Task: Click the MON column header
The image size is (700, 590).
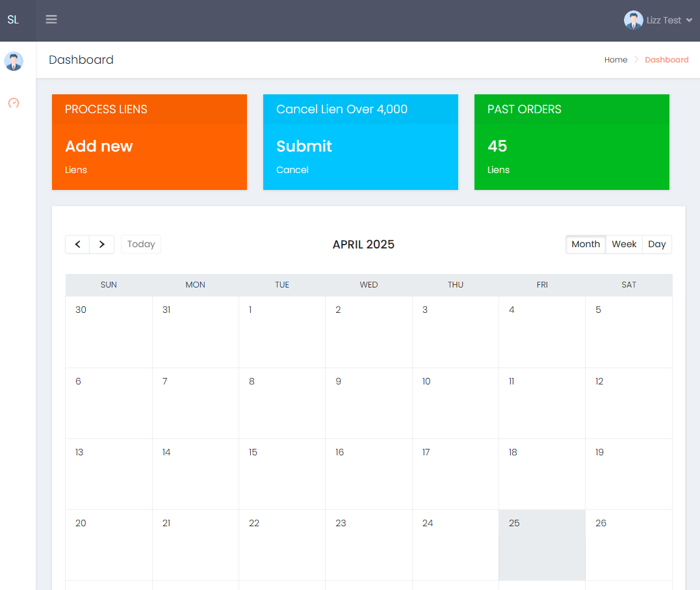Action: pyautogui.click(x=196, y=285)
